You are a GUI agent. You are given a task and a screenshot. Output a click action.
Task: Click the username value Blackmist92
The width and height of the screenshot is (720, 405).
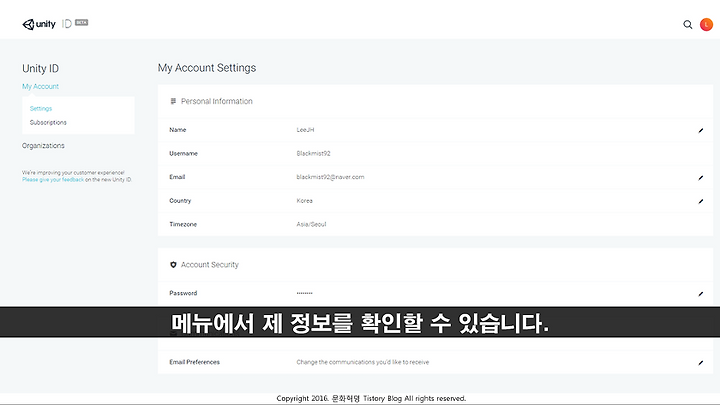coord(313,153)
